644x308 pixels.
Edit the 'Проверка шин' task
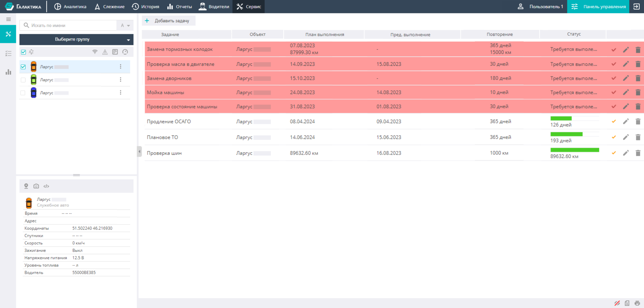click(626, 153)
